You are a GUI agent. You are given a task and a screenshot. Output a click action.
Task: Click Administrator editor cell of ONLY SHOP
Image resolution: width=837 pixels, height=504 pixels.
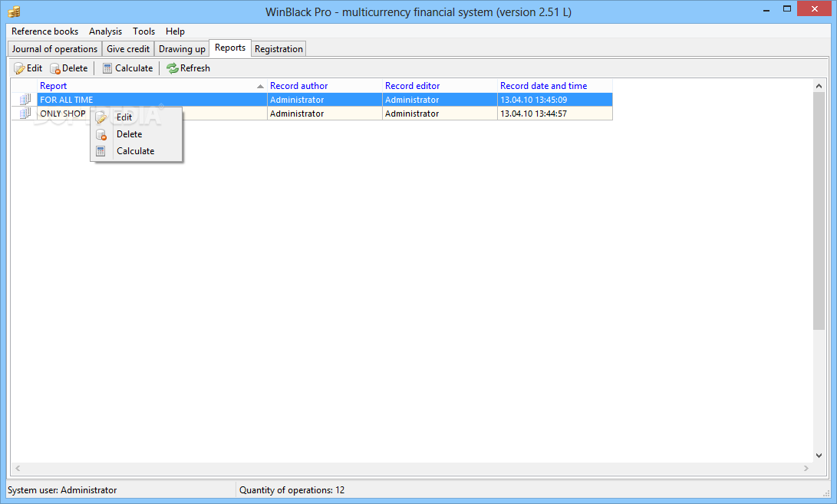coord(440,114)
